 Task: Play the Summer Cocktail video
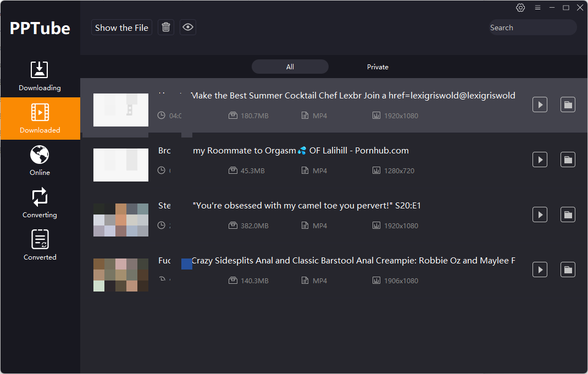point(540,105)
